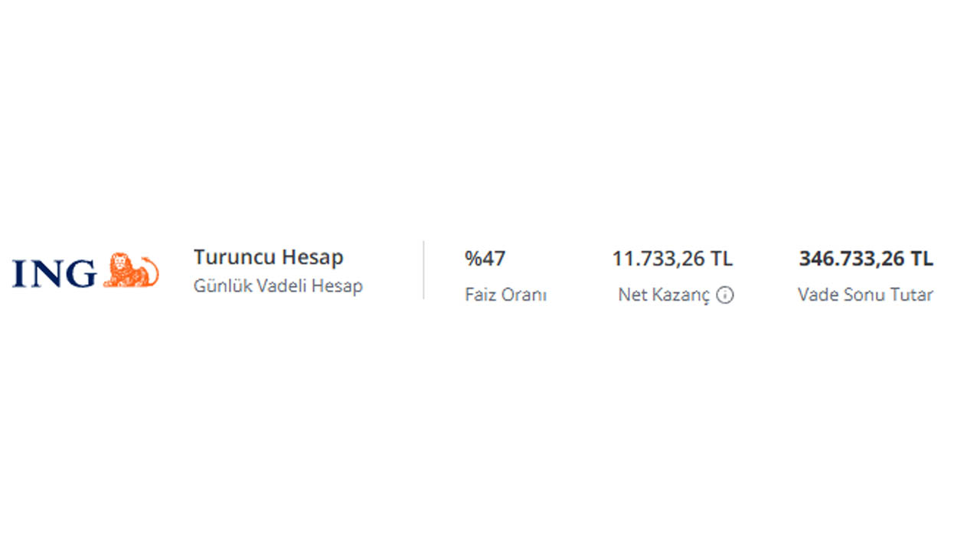Click the 11.733,26 TL net gain amount
The image size is (980, 551).
tap(672, 259)
